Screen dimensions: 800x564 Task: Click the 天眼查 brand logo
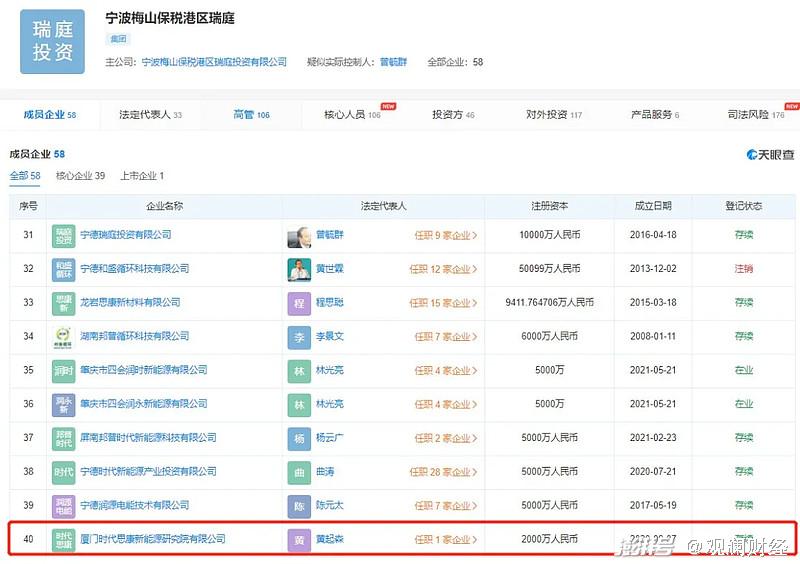pyautogui.click(x=770, y=155)
